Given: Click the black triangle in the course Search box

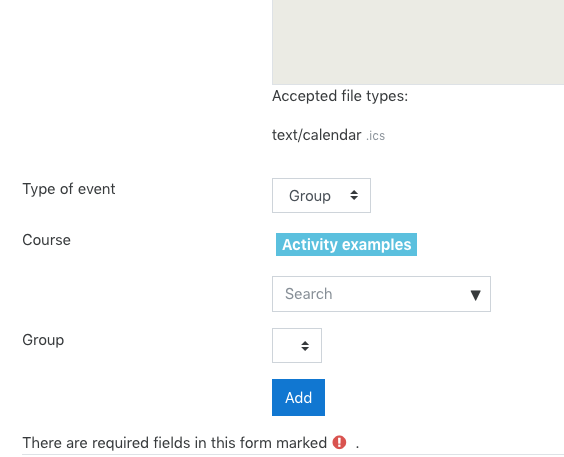Looking at the screenshot, I should [476, 295].
